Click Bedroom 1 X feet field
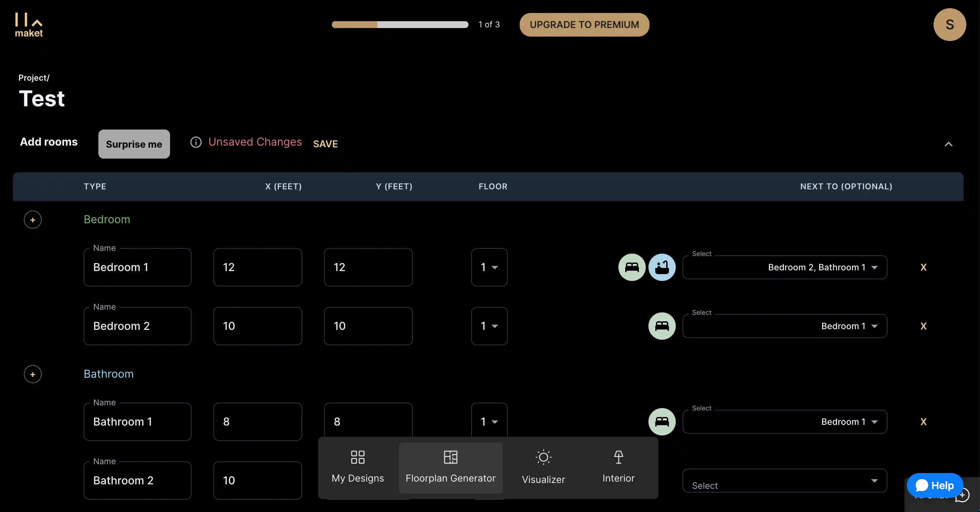Image resolution: width=980 pixels, height=512 pixels. coord(257,267)
